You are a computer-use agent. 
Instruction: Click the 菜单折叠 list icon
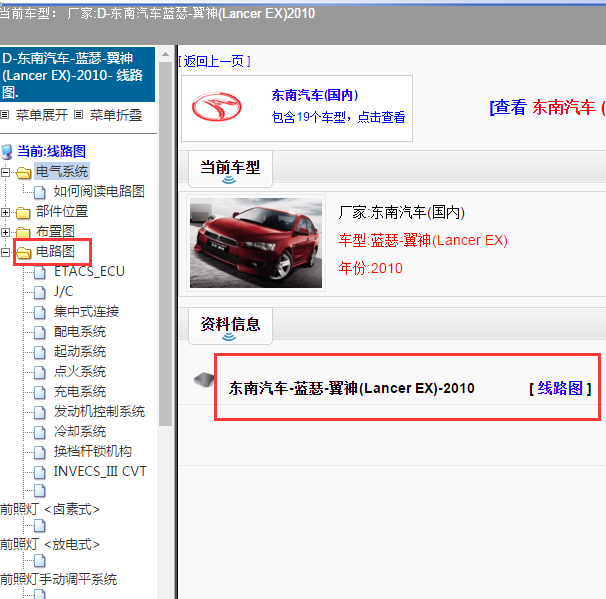click(78, 115)
